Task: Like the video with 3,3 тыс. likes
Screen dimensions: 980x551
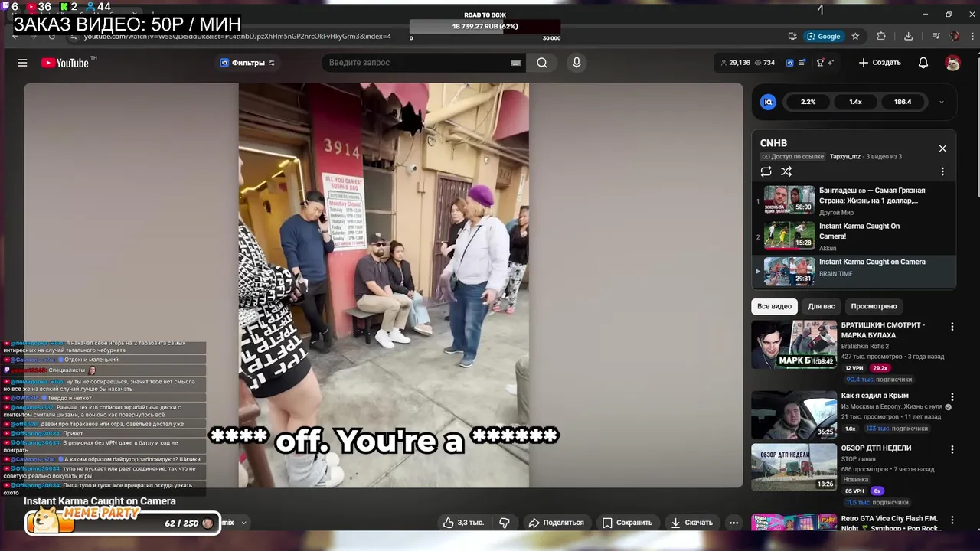Action: coord(463,523)
